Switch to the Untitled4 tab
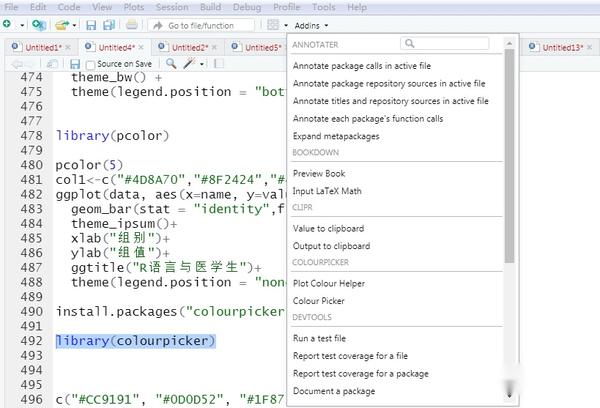This screenshot has width=600, height=408. 118,47
